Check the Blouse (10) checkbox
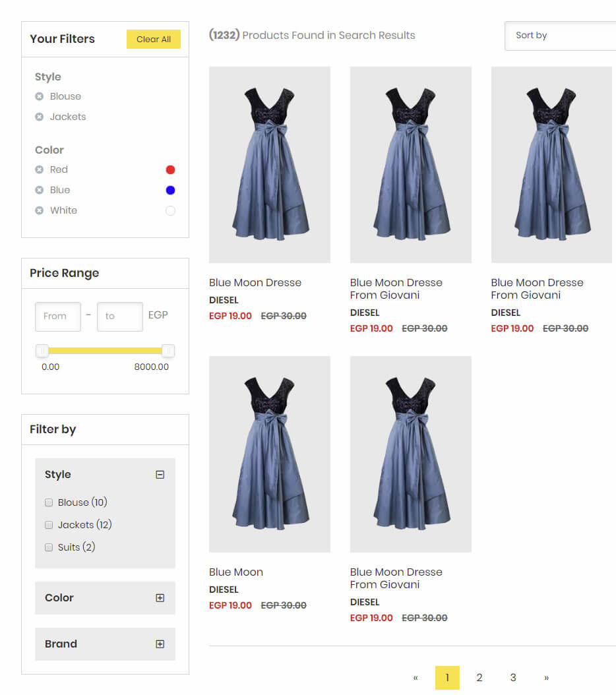616x695 pixels. pos(49,502)
